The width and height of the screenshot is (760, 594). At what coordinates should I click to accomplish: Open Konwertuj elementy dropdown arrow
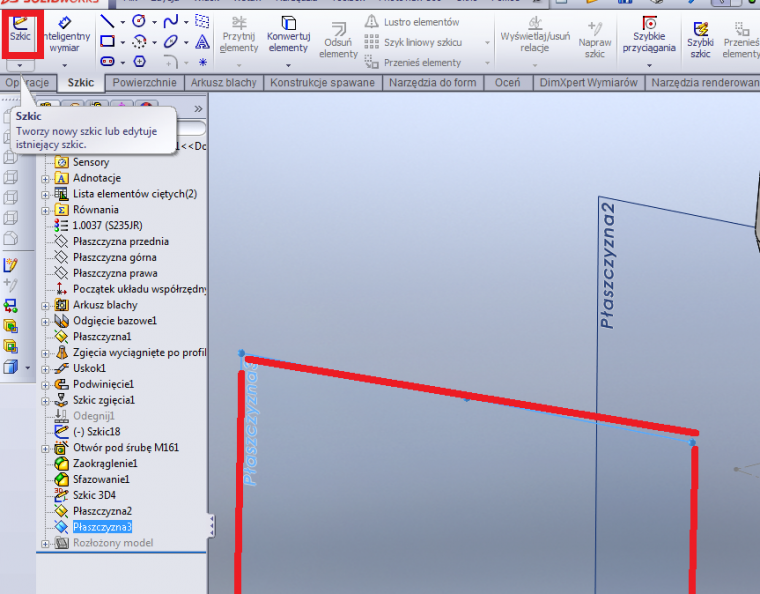(x=288, y=65)
